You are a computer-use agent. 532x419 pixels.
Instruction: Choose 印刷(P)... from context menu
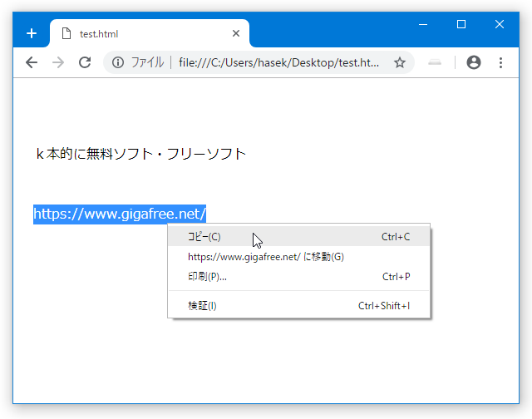(x=299, y=277)
